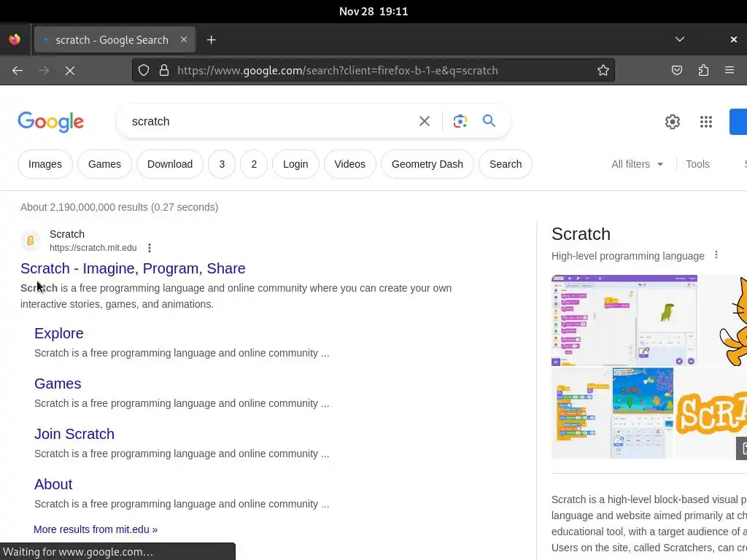This screenshot has width=747, height=560.
Task: Open knowledge panel more options dots
Action: point(716,255)
